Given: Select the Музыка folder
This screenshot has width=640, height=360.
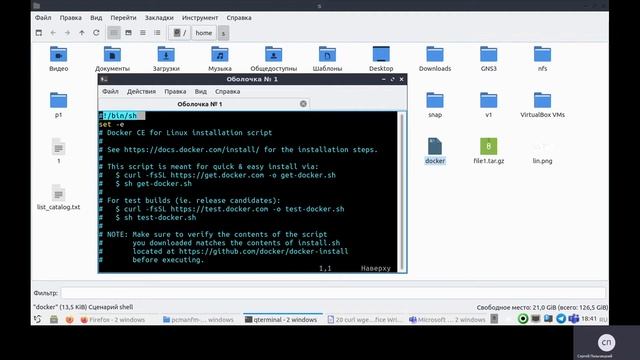Looking at the screenshot, I should point(220,59).
